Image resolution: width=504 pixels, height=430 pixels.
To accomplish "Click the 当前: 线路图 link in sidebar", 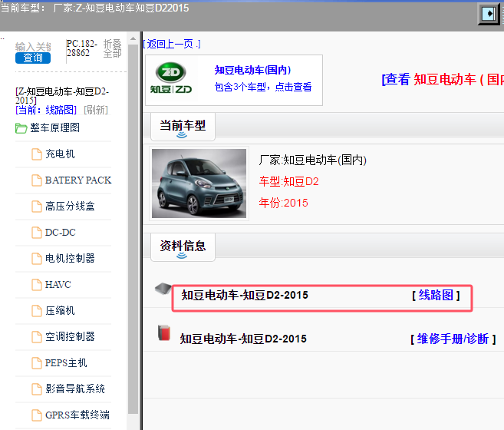I will (46, 110).
